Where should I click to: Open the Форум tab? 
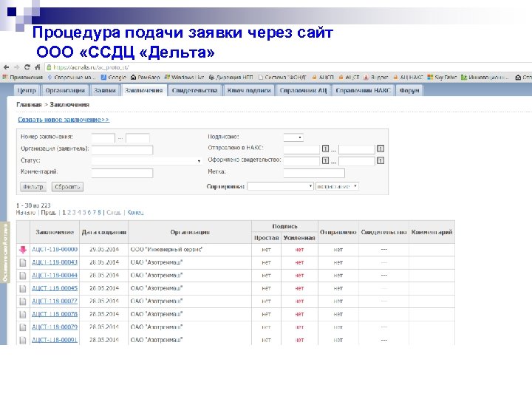(409, 91)
